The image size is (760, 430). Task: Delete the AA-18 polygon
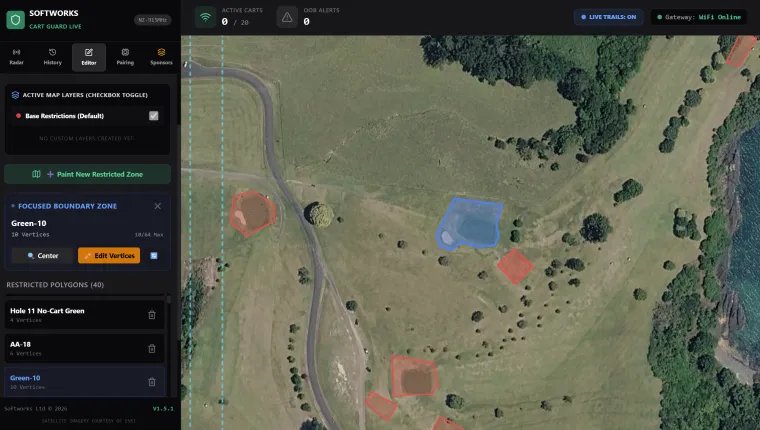(x=152, y=349)
